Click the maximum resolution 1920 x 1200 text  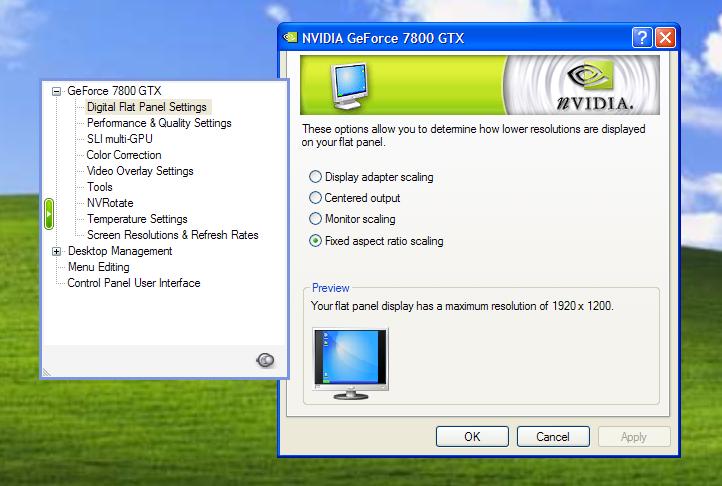pyautogui.click(x=462, y=306)
